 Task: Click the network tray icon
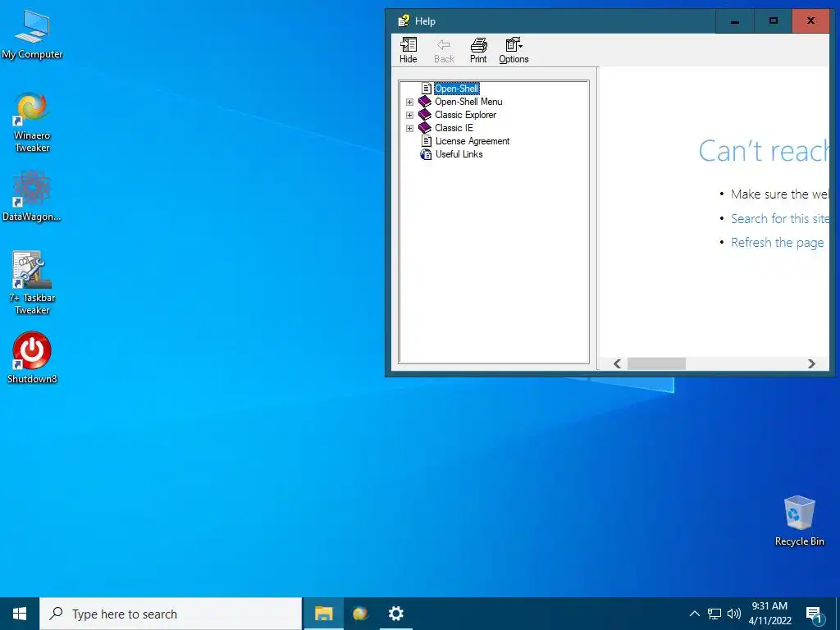click(x=714, y=614)
